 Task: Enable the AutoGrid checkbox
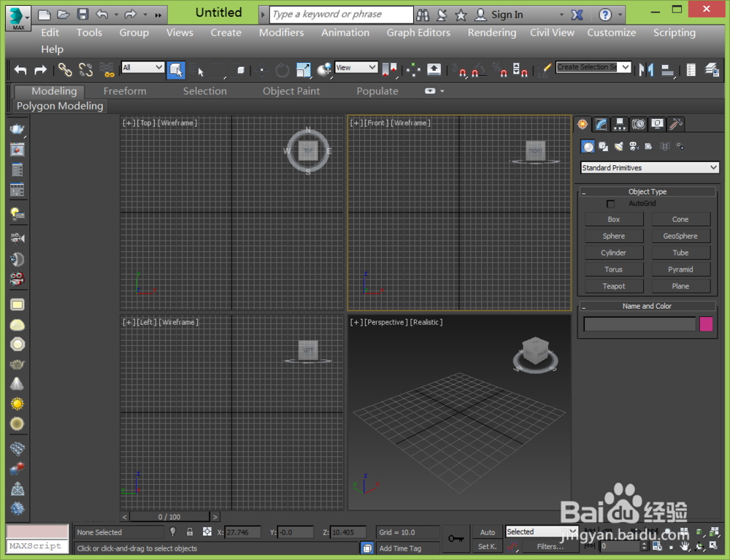click(610, 204)
